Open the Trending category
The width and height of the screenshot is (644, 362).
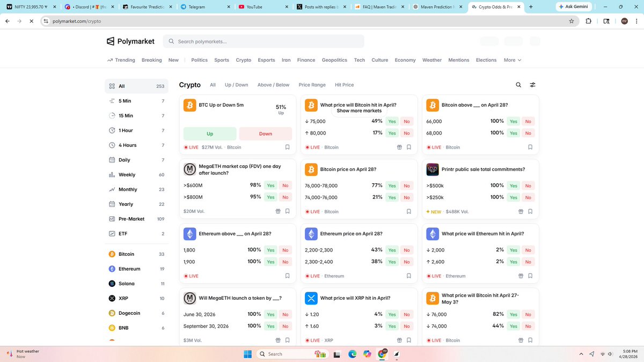point(121,60)
